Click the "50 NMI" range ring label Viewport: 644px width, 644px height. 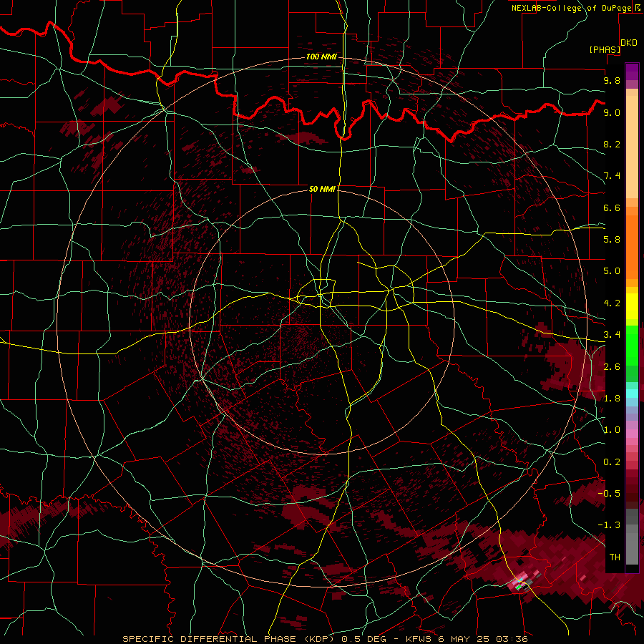[x=323, y=189]
